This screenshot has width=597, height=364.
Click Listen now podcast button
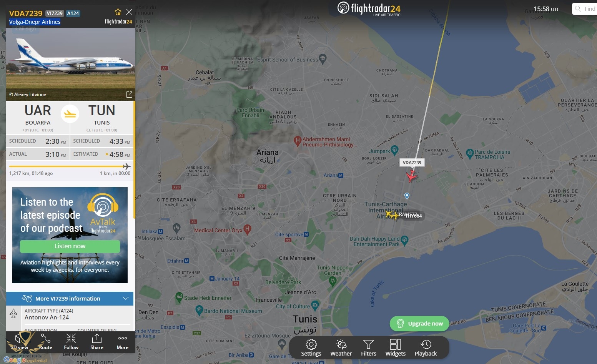(x=70, y=246)
